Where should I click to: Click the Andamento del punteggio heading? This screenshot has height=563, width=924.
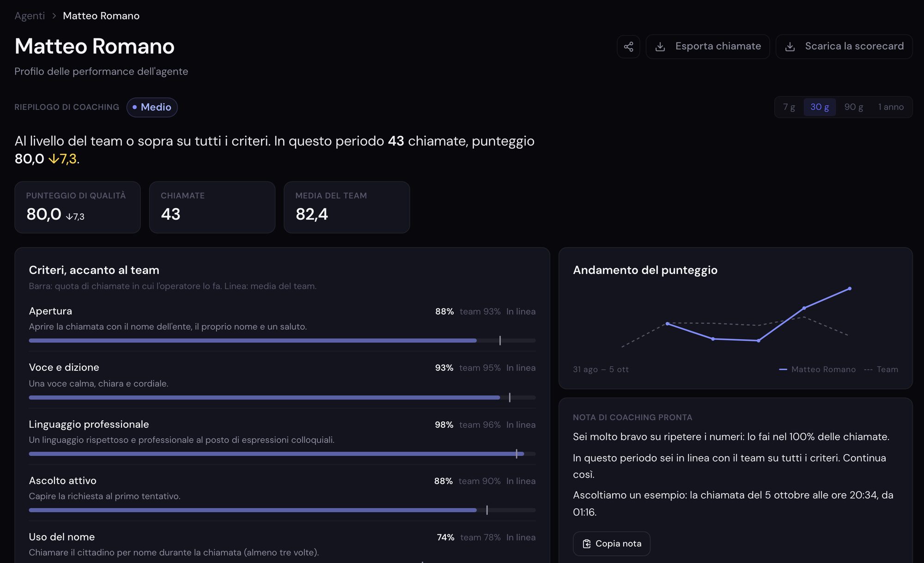[645, 270]
